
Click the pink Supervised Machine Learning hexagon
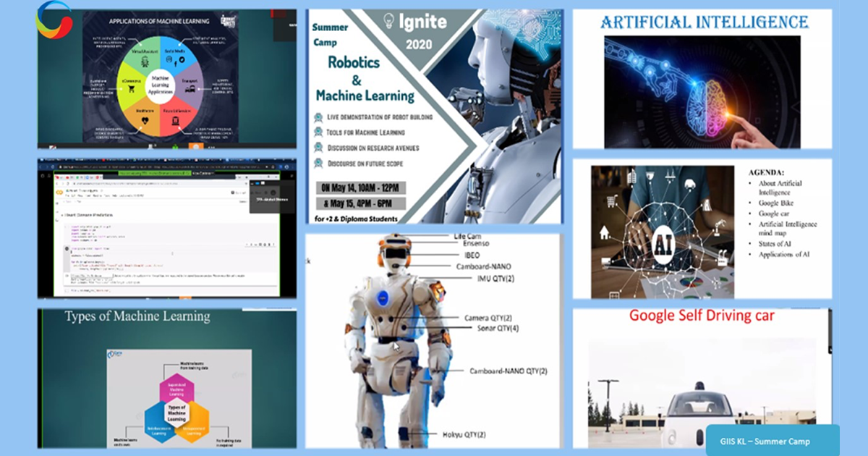pos(177,389)
